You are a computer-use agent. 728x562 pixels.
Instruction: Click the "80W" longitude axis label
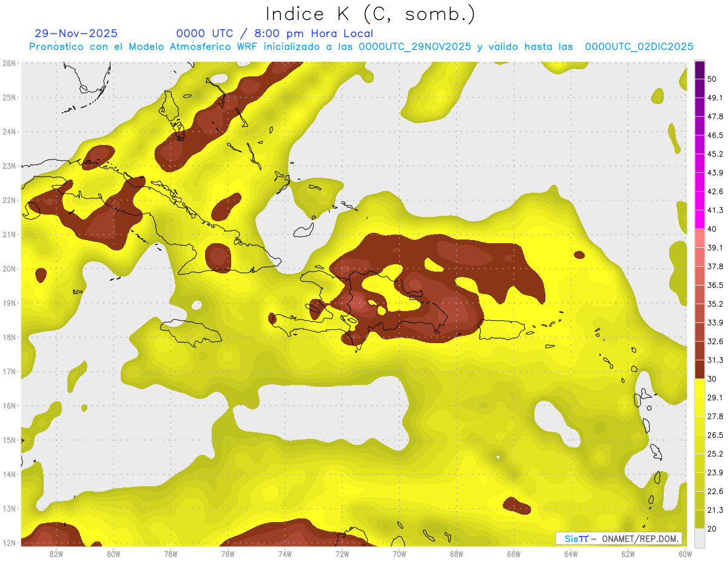click(x=113, y=554)
